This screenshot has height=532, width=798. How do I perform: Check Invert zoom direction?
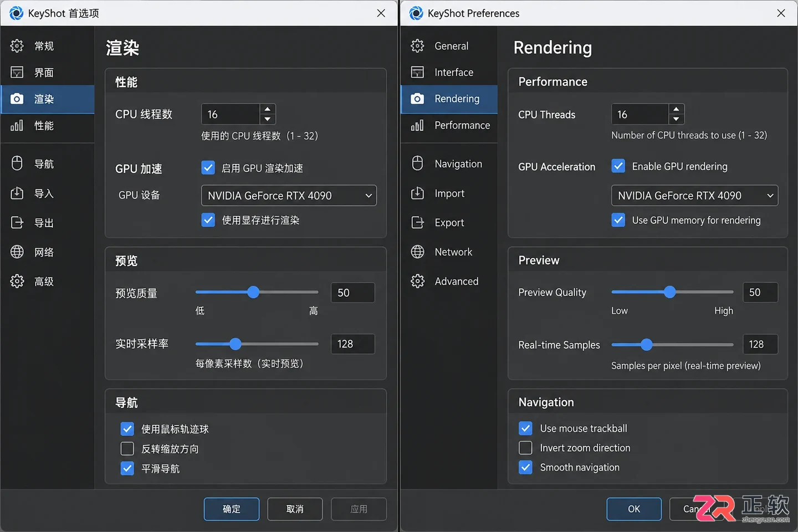[x=526, y=448]
